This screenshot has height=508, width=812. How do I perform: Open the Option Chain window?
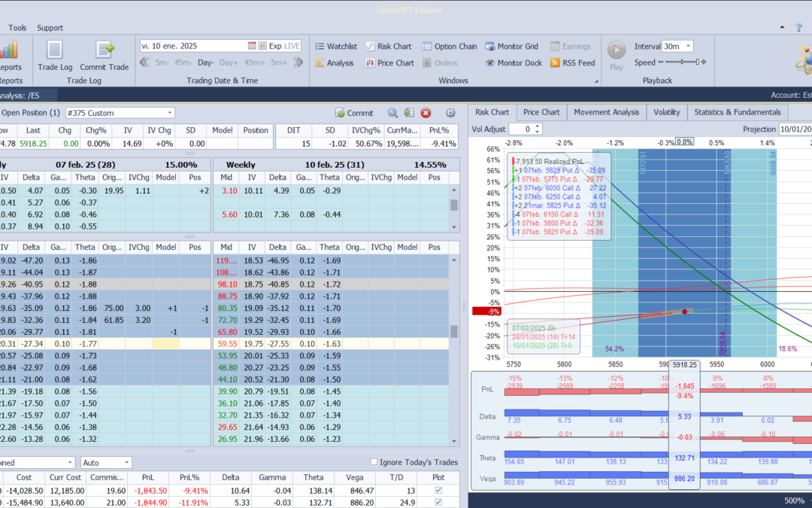(x=450, y=46)
